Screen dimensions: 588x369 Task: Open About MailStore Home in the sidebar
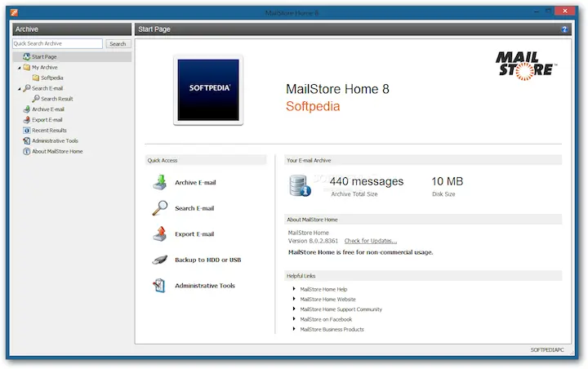tap(57, 151)
